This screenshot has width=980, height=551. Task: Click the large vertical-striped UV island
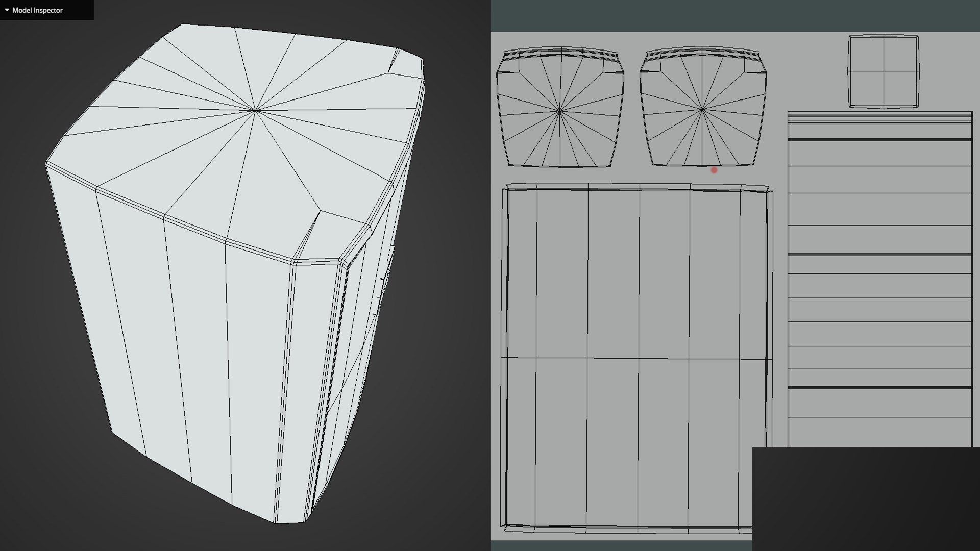[612, 281]
